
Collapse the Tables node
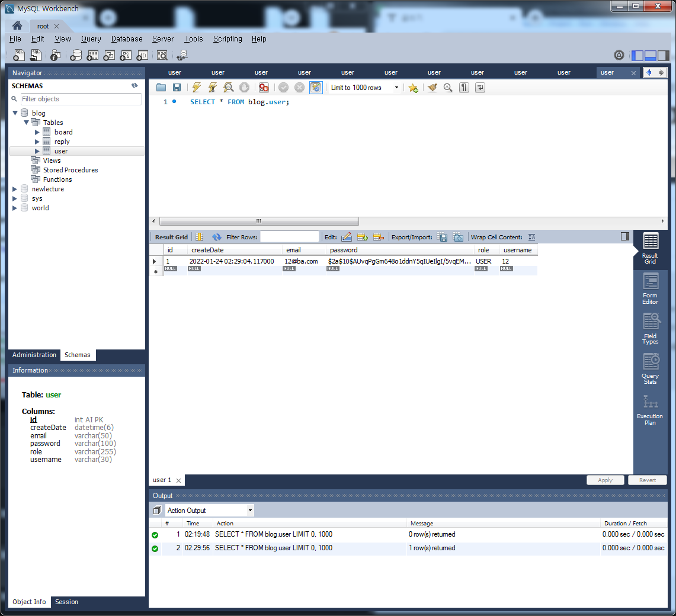click(x=26, y=123)
